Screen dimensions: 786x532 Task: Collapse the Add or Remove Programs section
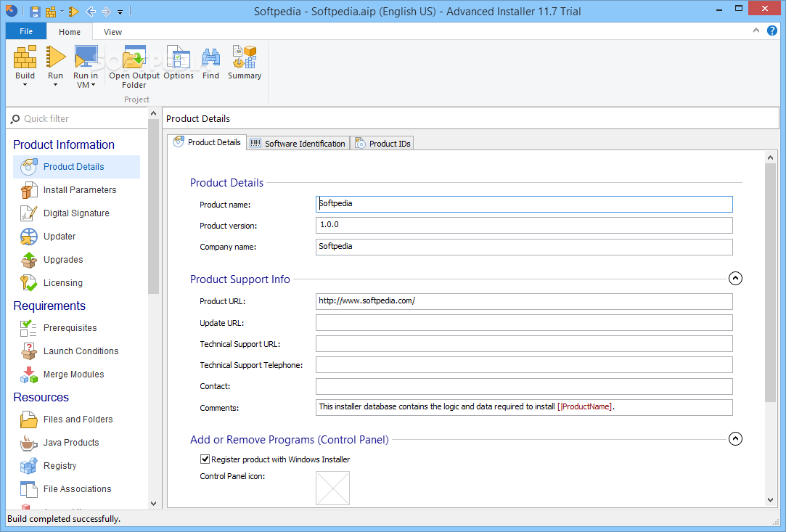[735, 439]
